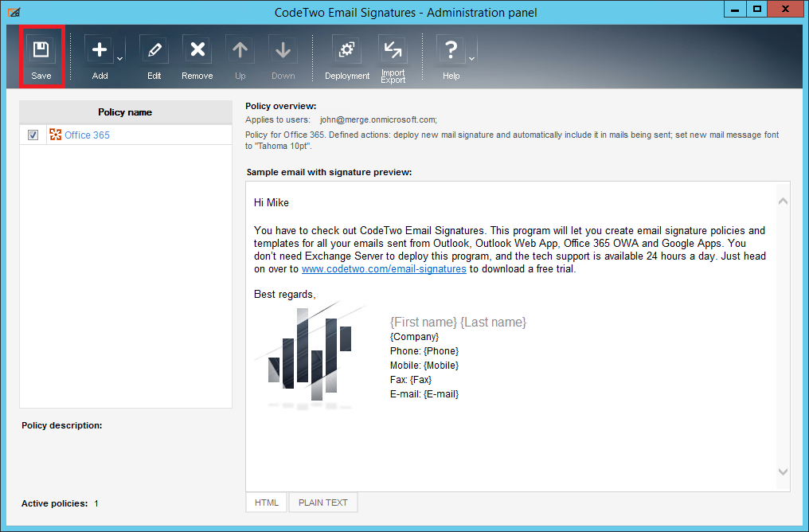Click the Remove X icon

point(197,50)
